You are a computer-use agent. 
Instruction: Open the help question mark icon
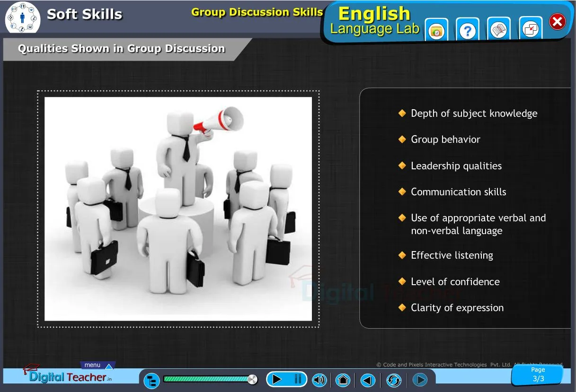coord(468,31)
